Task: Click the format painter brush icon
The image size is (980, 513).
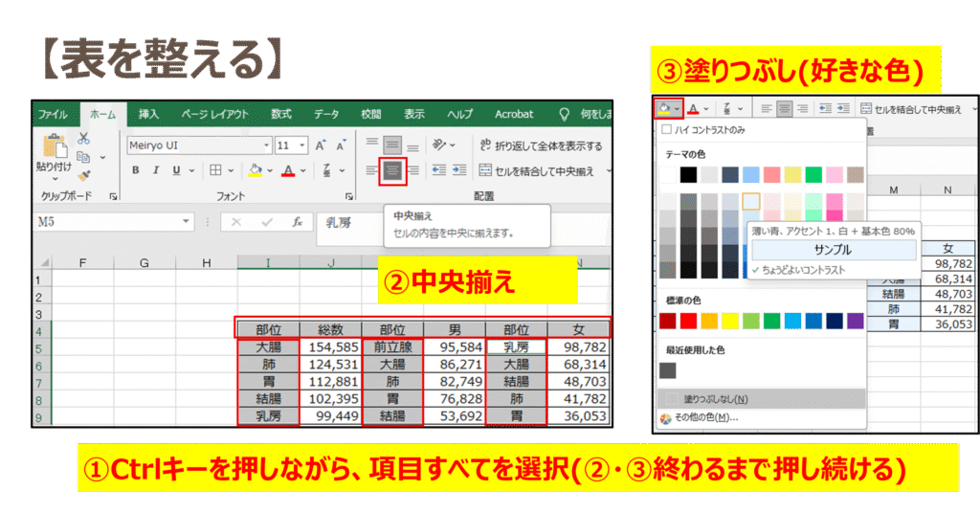Action: pos(83,176)
